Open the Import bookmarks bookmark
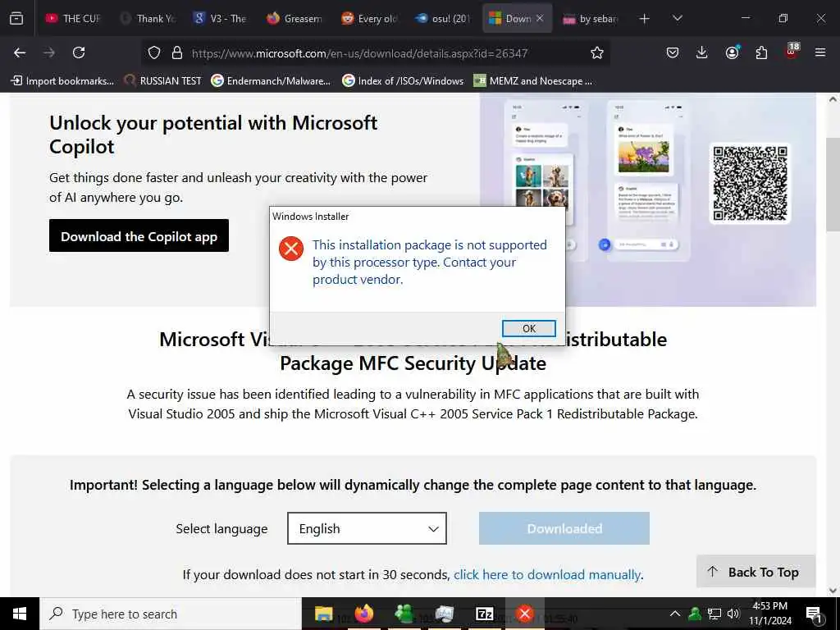This screenshot has width=840, height=630. coord(62,81)
